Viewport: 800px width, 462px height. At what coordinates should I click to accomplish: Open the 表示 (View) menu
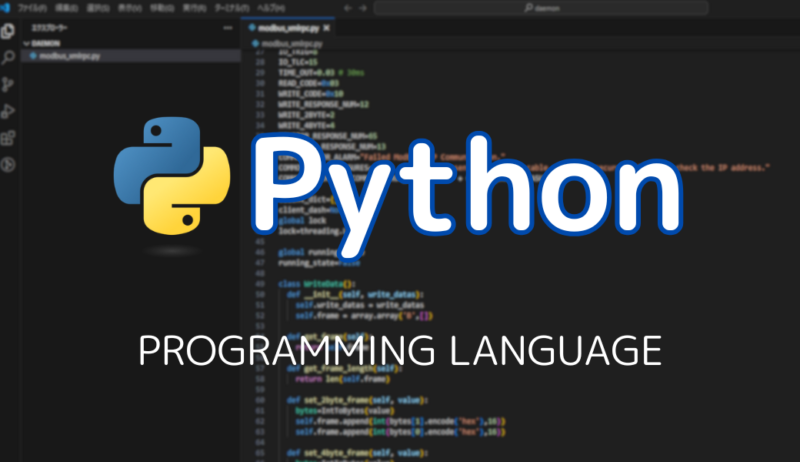tap(129, 7)
